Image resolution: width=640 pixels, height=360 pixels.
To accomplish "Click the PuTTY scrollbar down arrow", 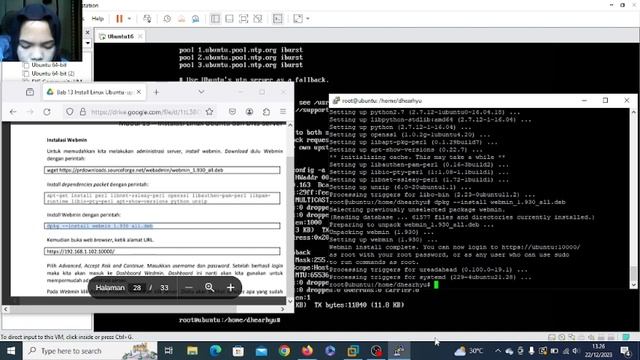I will point(633,285).
